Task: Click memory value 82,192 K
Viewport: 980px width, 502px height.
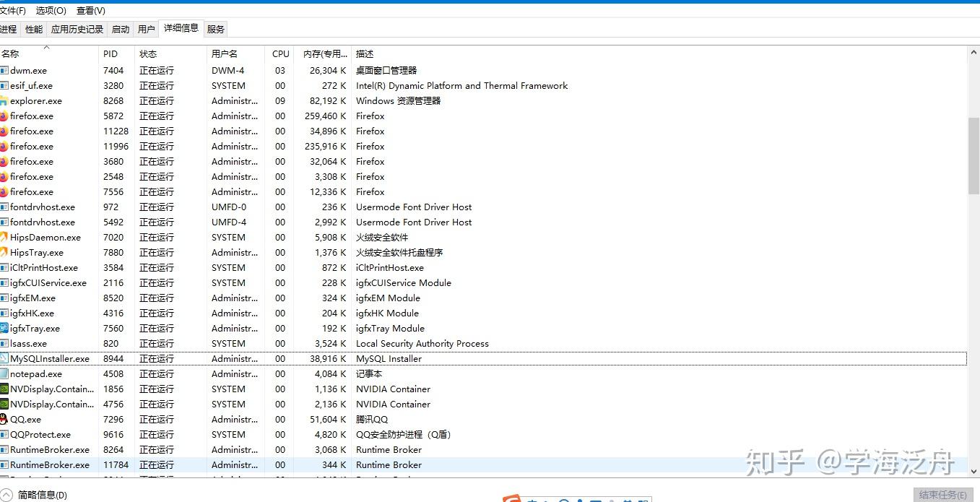Action: pos(328,100)
